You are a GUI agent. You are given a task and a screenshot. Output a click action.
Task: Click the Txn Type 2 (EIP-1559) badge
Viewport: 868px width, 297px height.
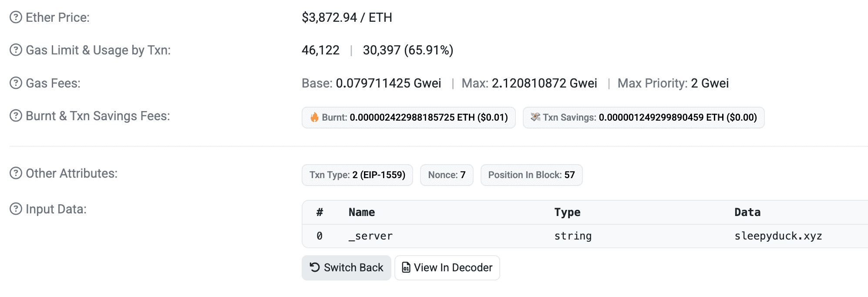click(x=357, y=175)
